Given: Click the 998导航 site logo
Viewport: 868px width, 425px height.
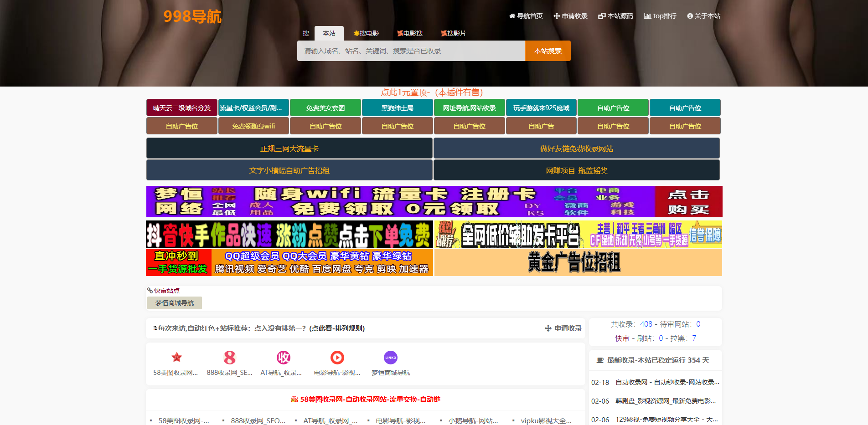Looking at the screenshot, I should (193, 16).
